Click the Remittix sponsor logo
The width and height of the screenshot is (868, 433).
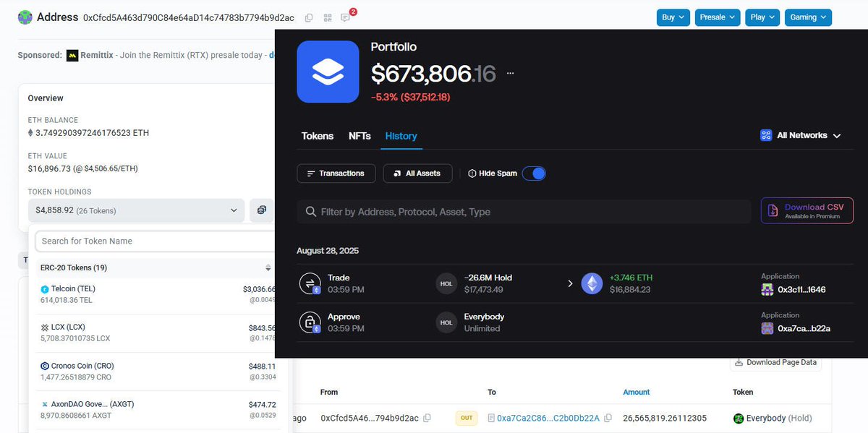pyautogui.click(x=72, y=55)
